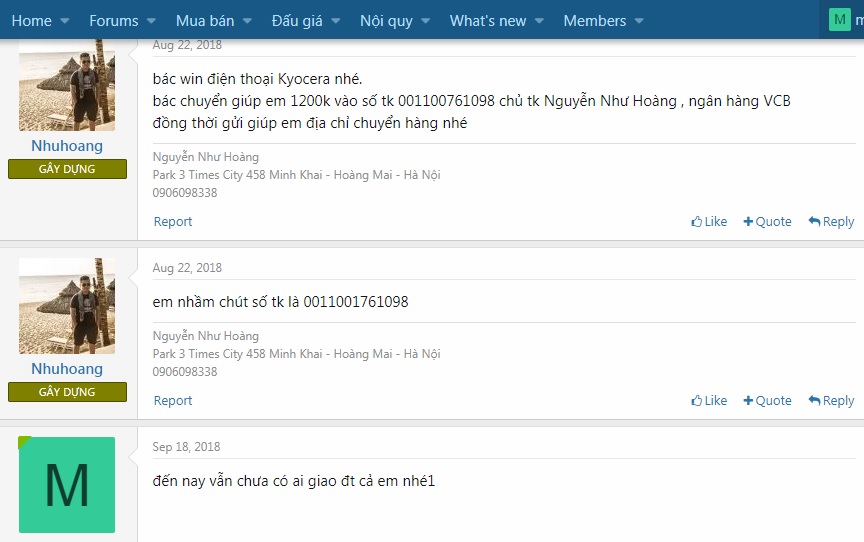Quote the first post about the Kyocera phone
The height and width of the screenshot is (542, 864).
(x=767, y=222)
